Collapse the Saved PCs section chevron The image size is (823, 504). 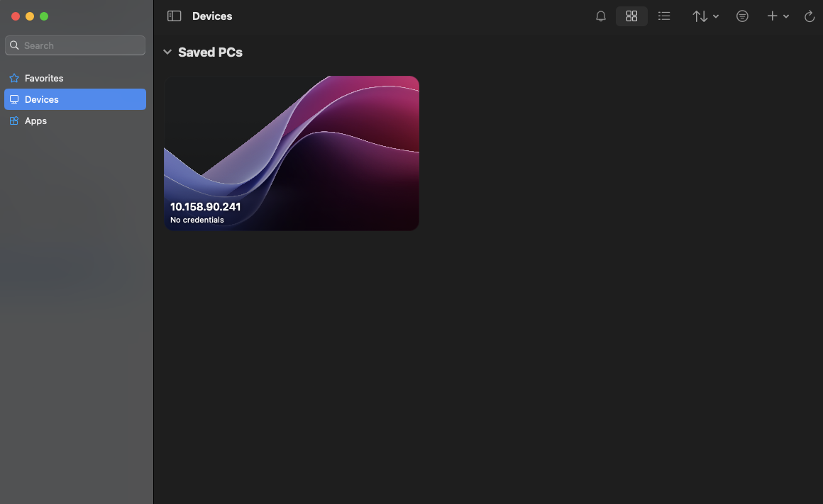coord(167,52)
